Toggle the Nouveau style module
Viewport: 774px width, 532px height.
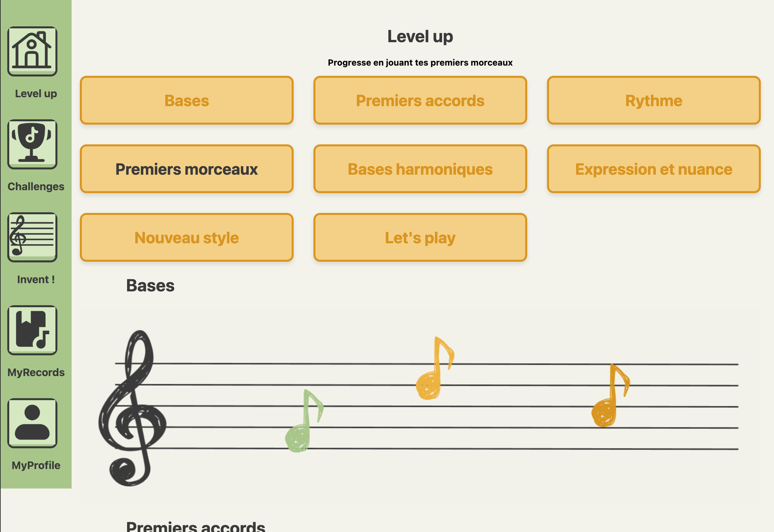point(186,238)
